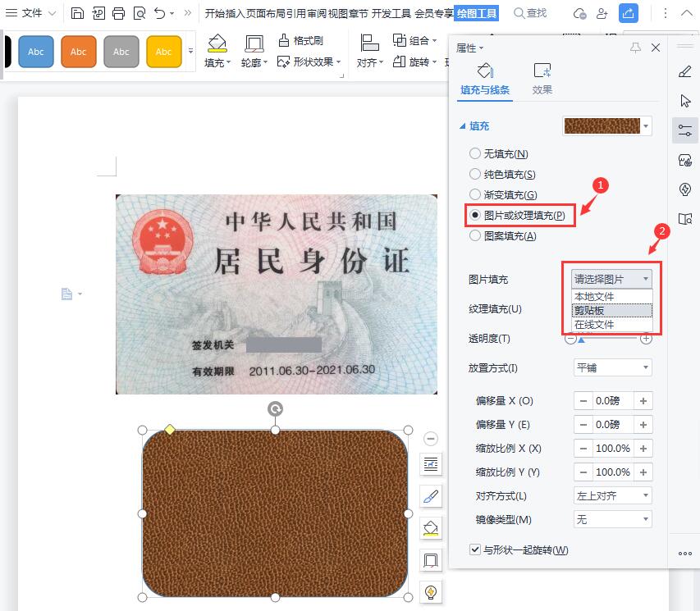The image size is (700, 611).
Task: Click the book search icon in right sidebar
Action: click(685, 219)
